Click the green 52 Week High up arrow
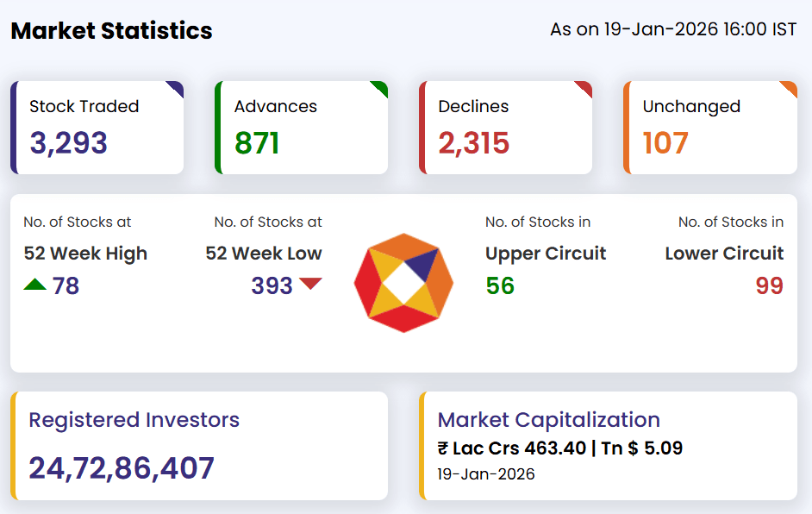 tap(35, 284)
